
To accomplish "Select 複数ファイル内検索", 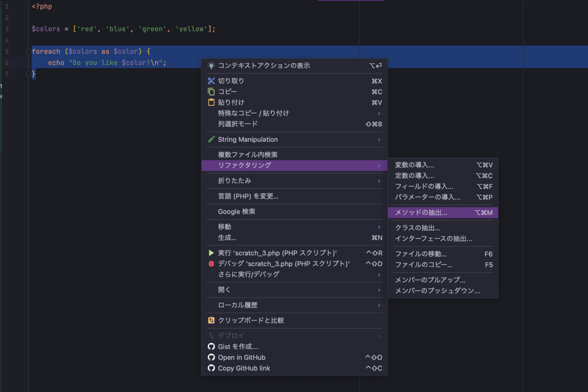I will 294,155.
